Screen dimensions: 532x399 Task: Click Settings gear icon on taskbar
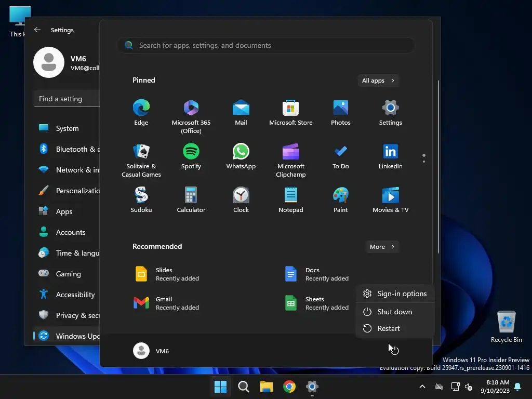click(x=312, y=387)
